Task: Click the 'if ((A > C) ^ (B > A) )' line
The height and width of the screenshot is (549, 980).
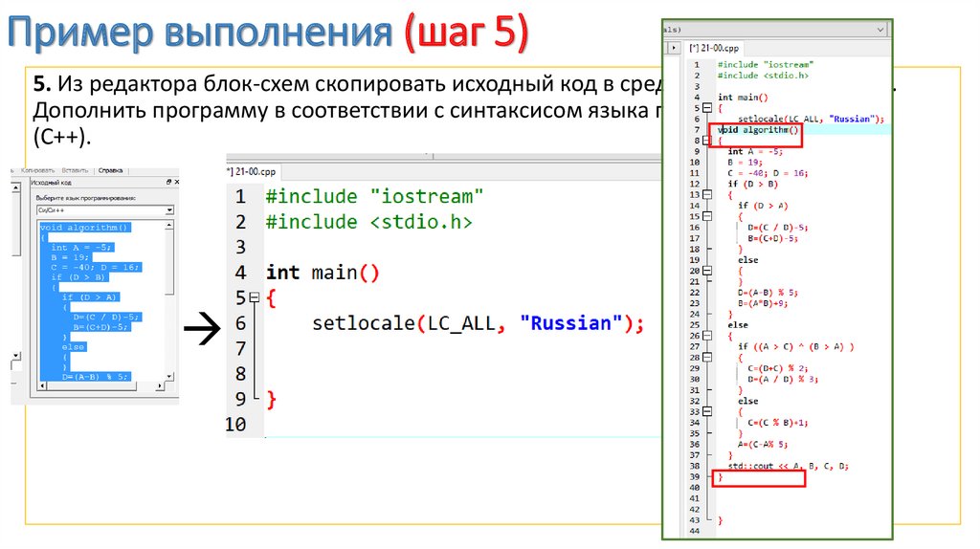Action: [x=795, y=346]
